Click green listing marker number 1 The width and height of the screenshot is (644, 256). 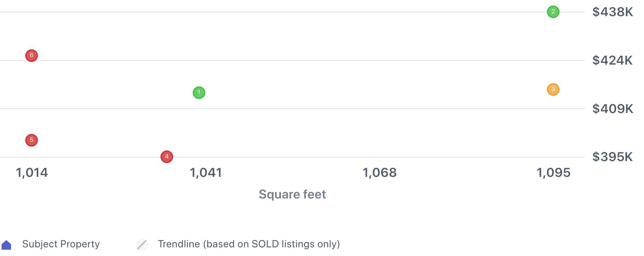(x=199, y=93)
